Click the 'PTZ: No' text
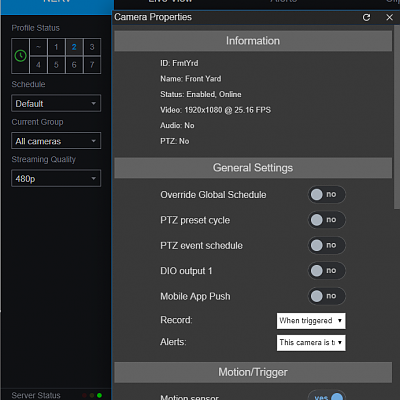Viewport: 400px width, 400px height. pyautogui.click(x=174, y=141)
